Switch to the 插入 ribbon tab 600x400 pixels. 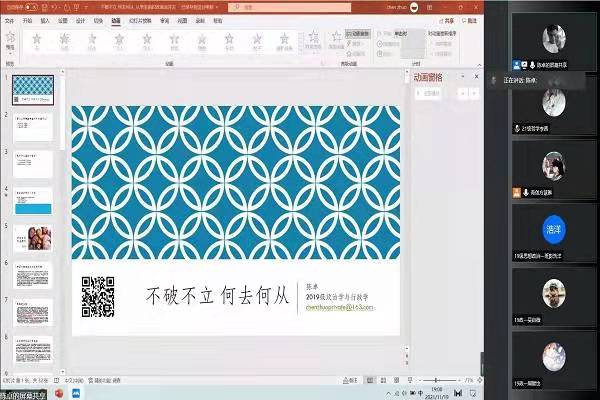click(x=44, y=19)
